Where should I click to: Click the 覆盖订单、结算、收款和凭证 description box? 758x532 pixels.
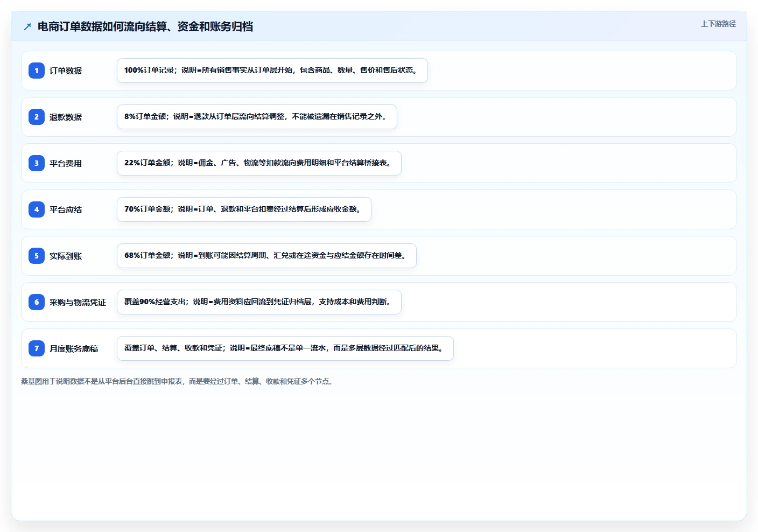285,348
